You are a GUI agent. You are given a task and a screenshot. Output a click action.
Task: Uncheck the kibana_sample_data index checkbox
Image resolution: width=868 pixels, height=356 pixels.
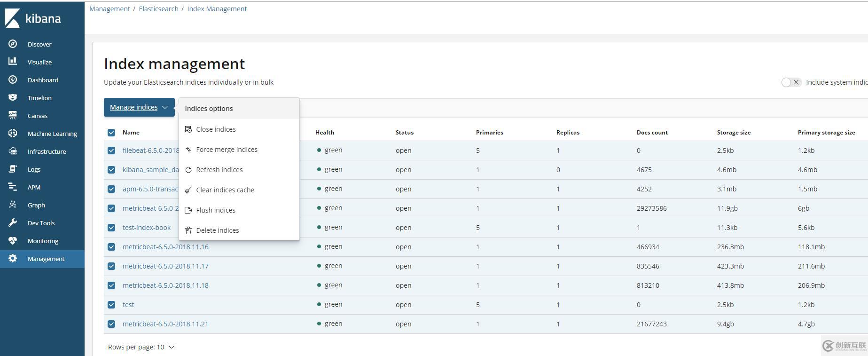click(111, 170)
